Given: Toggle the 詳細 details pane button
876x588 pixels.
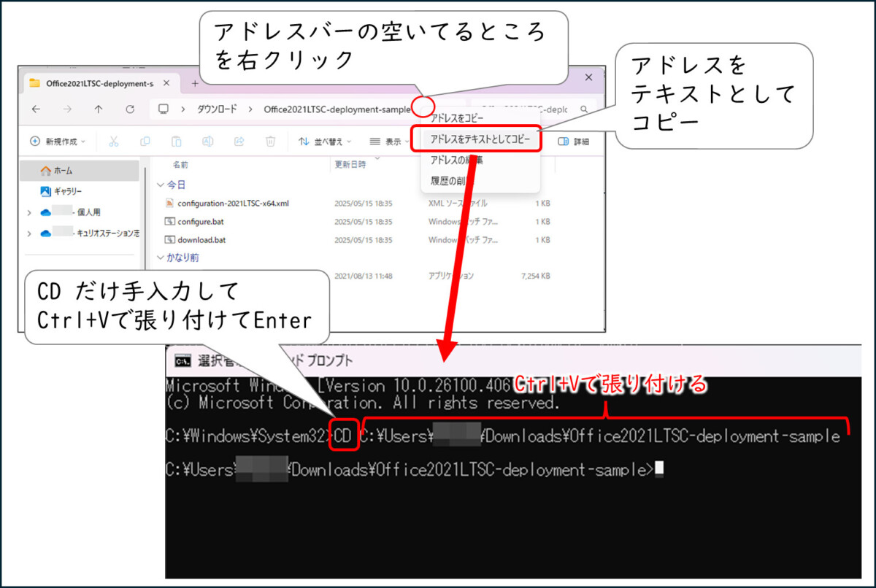Looking at the screenshot, I should click(x=574, y=142).
